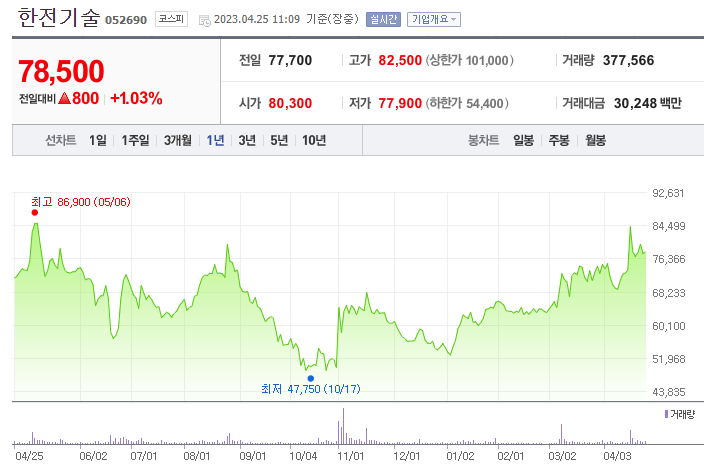Screen dimensions: 704x470
Task: Click the 최고 86,900 (05/06) label
Action: (81, 202)
